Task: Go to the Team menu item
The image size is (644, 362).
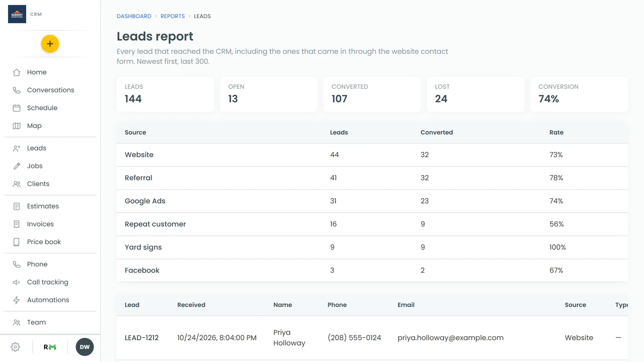Action: [x=50, y=322]
